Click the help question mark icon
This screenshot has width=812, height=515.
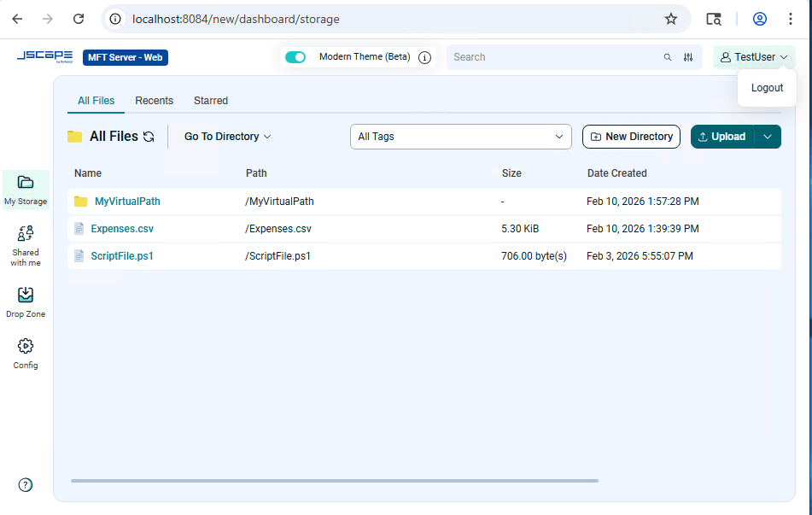tap(26, 485)
